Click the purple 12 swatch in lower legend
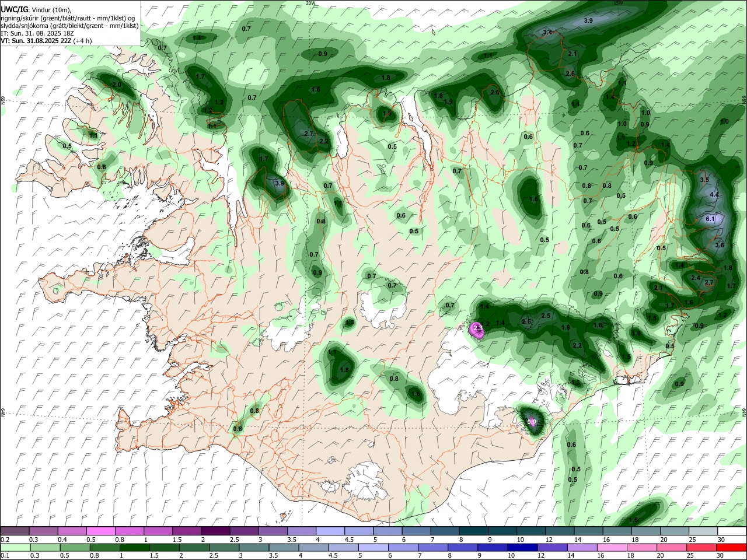 551,548
